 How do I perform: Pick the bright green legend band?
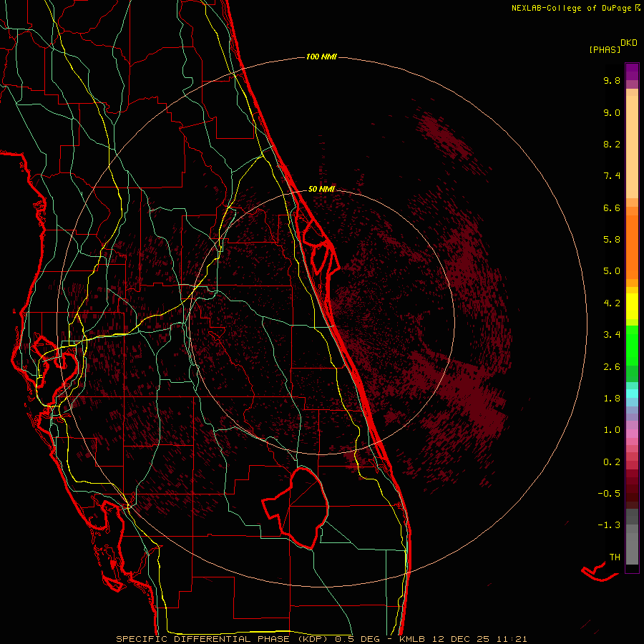pyautogui.click(x=632, y=345)
